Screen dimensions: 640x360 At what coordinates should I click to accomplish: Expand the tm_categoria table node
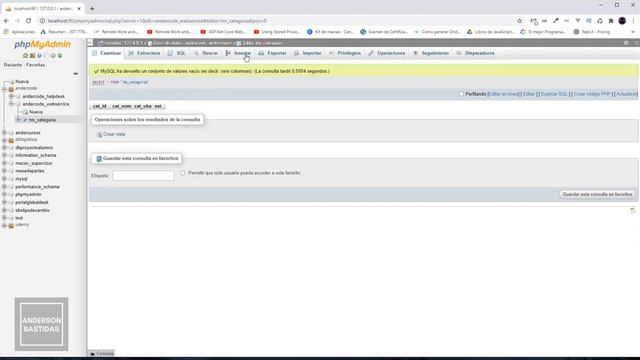pyautogui.click(x=18, y=120)
